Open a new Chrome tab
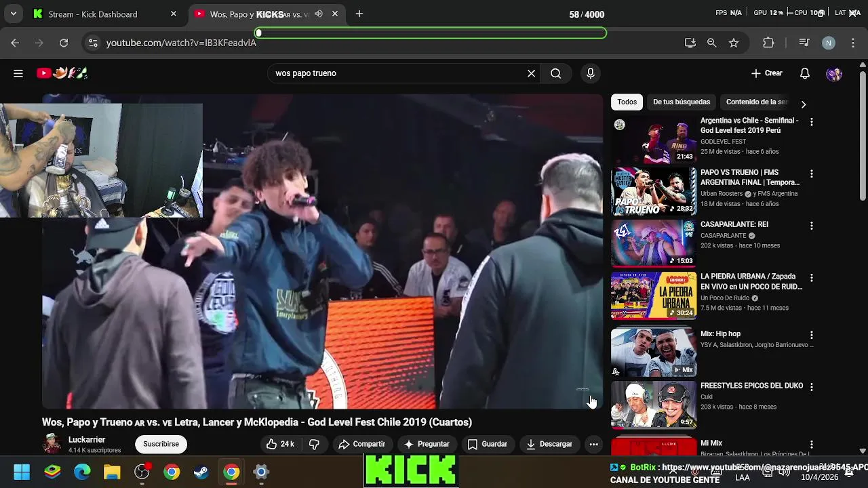Viewport: 868px width, 488px height. click(359, 14)
